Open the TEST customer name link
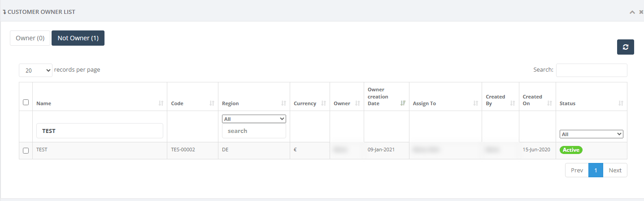 (42, 150)
